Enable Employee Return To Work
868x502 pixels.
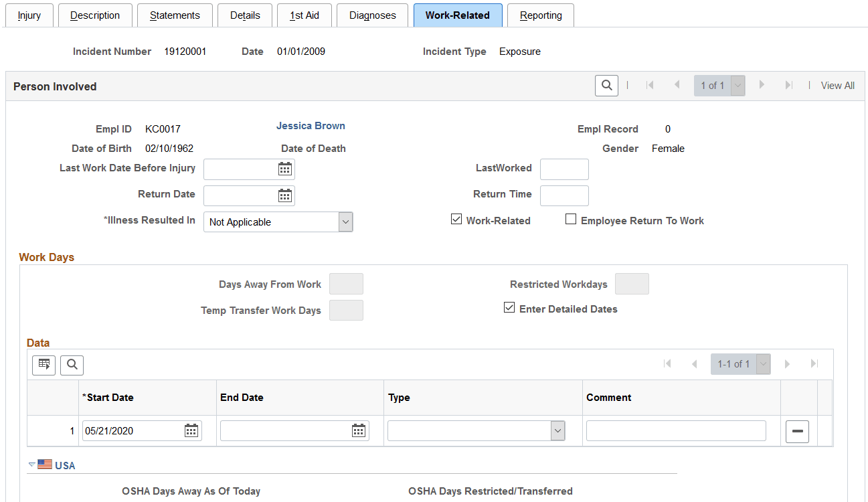point(571,219)
